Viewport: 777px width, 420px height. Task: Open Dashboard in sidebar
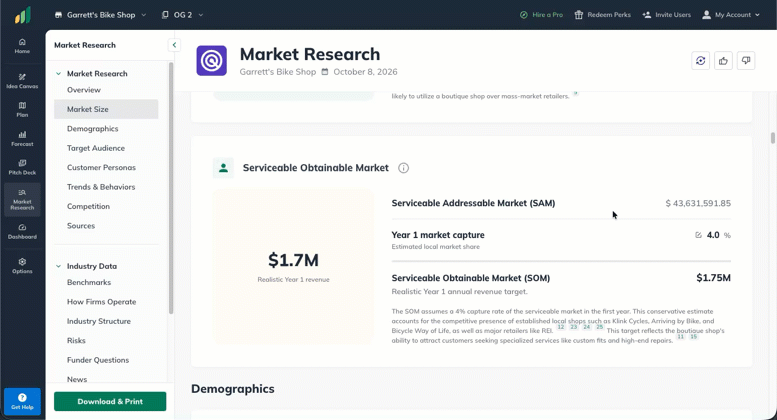(22, 231)
